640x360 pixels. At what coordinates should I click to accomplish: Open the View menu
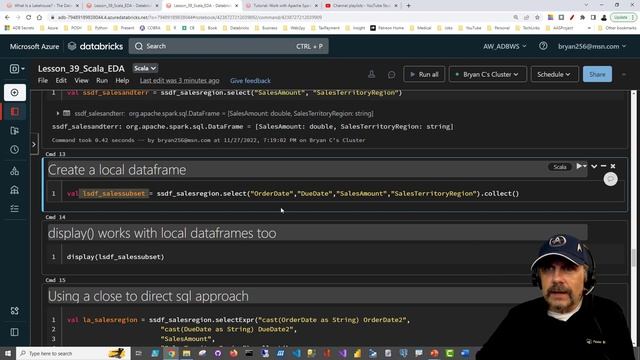click(x=81, y=80)
